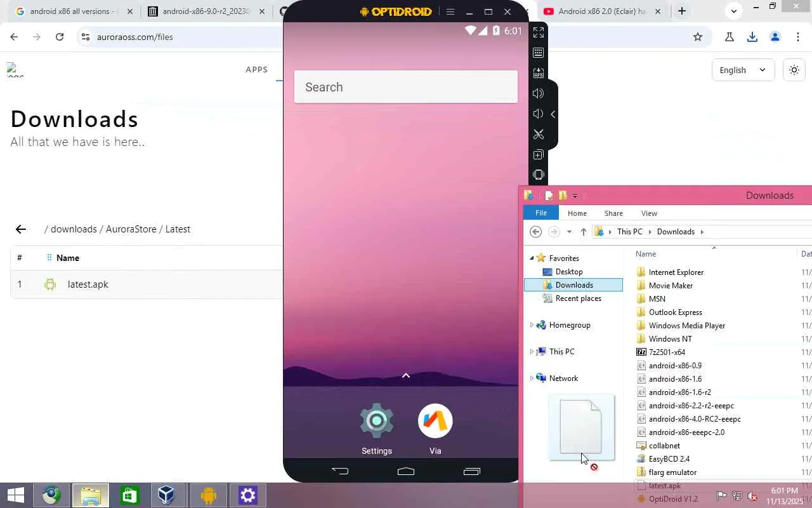Click the downloads breadcrumb link

[x=74, y=229]
